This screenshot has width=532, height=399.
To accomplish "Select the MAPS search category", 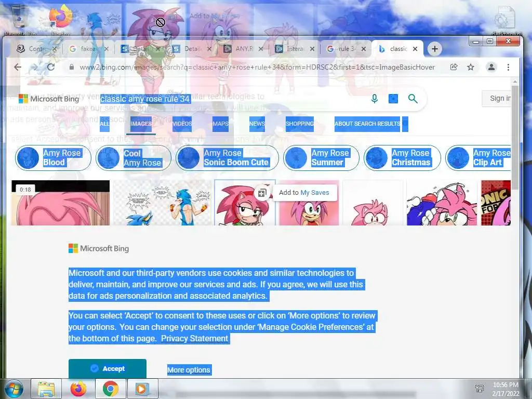I will 220,124.
